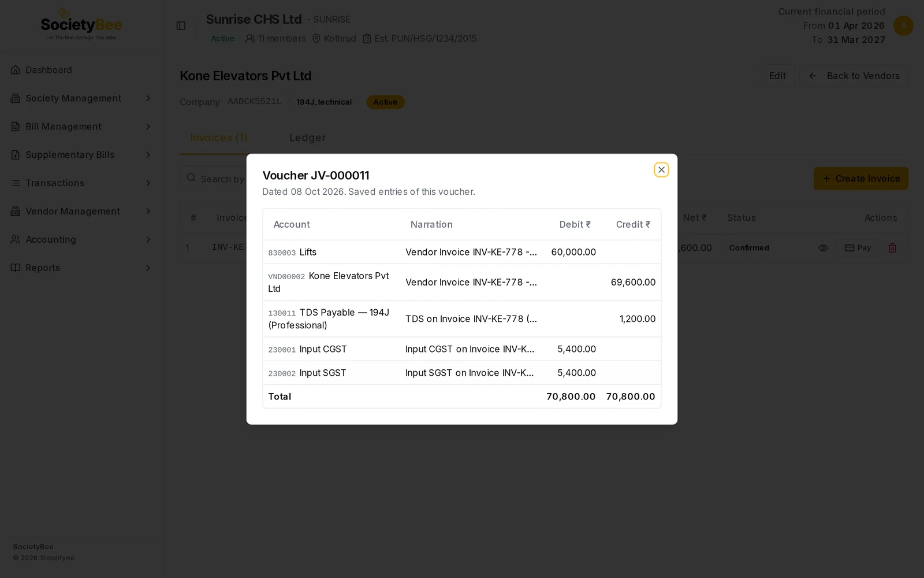The height and width of the screenshot is (578, 924).
Task: Delete invoice using red trash icon
Action: tap(892, 248)
